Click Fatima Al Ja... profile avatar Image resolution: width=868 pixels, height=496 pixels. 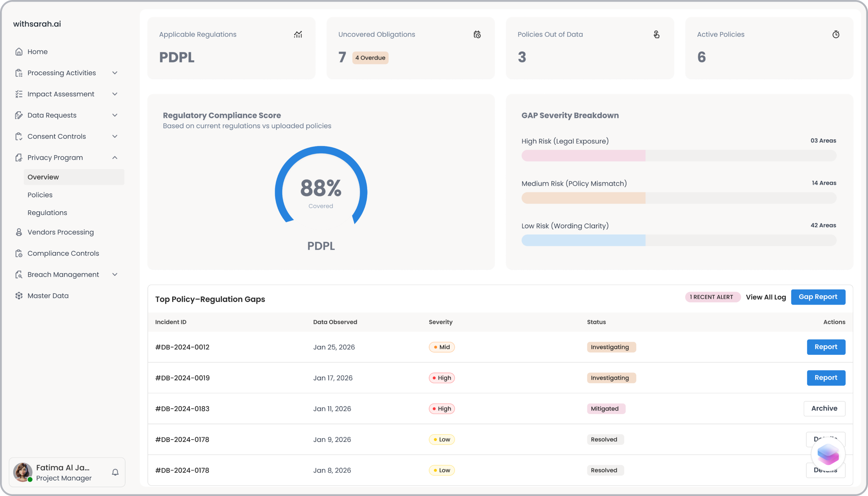(x=23, y=472)
